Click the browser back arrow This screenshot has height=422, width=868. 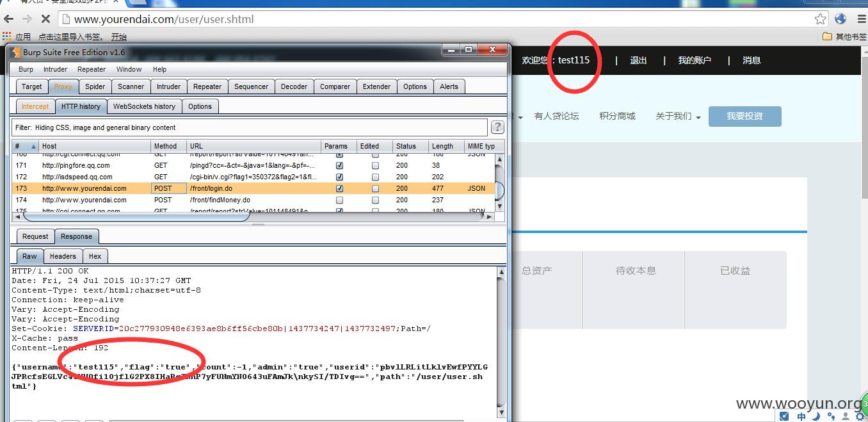pos(9,19)
